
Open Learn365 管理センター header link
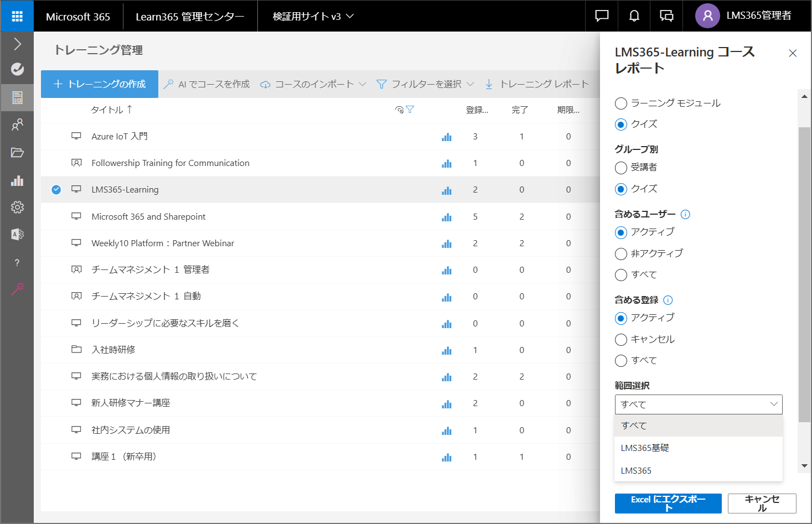190,17
